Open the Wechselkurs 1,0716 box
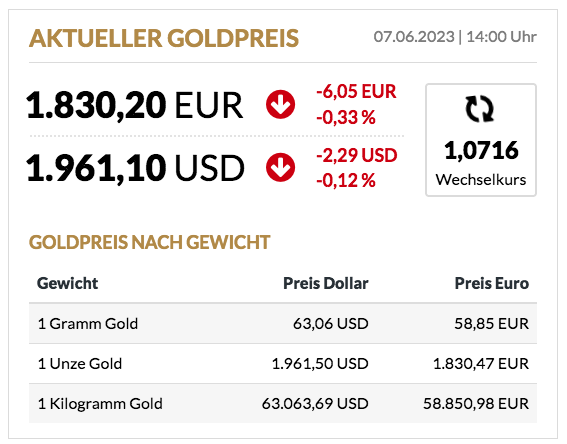 (481, 140)
